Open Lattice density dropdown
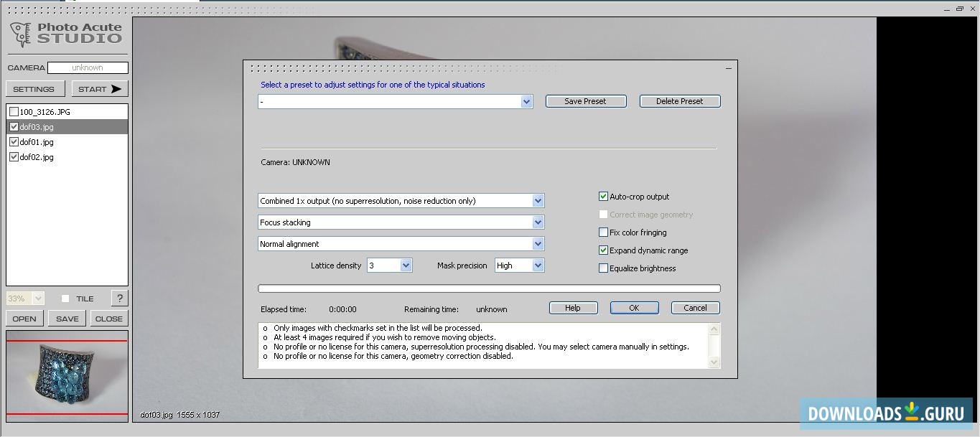This screenshot has height=437, width=980. pos(406,266)
